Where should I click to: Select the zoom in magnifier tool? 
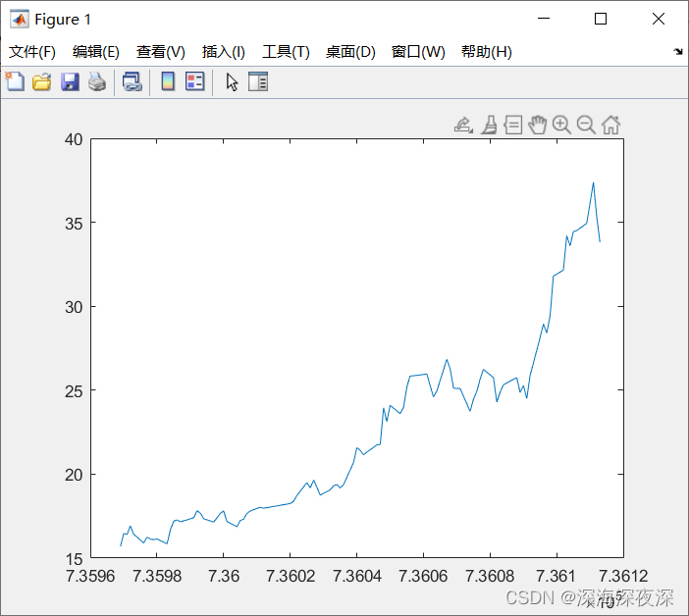tap(561, 126)
